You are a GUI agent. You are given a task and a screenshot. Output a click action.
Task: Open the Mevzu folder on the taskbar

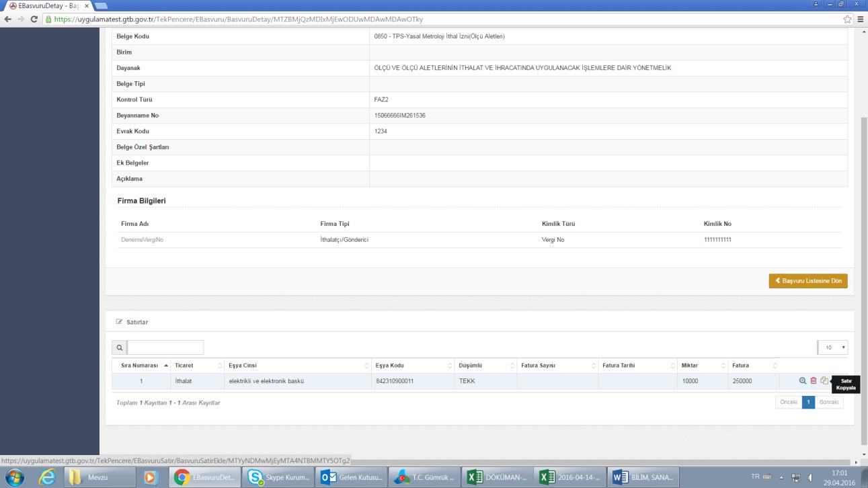(100, 477)
